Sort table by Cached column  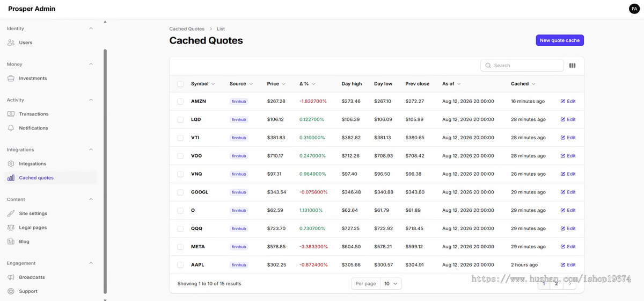[x=523, y=84]
